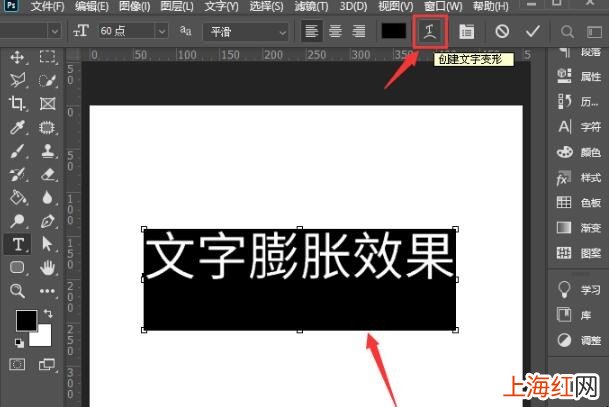The height and width of the screenshot is (407, 609).
Task: Select the Brush tool
Action: pyautogui.click(x=17, y=151)
